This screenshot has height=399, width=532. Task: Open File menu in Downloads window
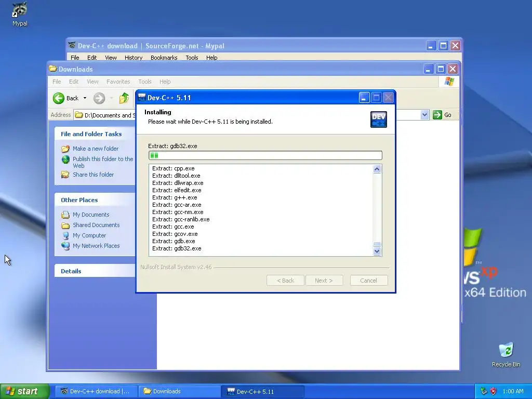pos(57,82)
